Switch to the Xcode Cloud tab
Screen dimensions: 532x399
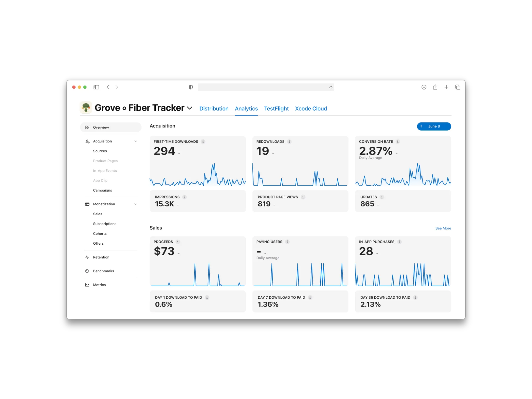[x=311, y=109]
